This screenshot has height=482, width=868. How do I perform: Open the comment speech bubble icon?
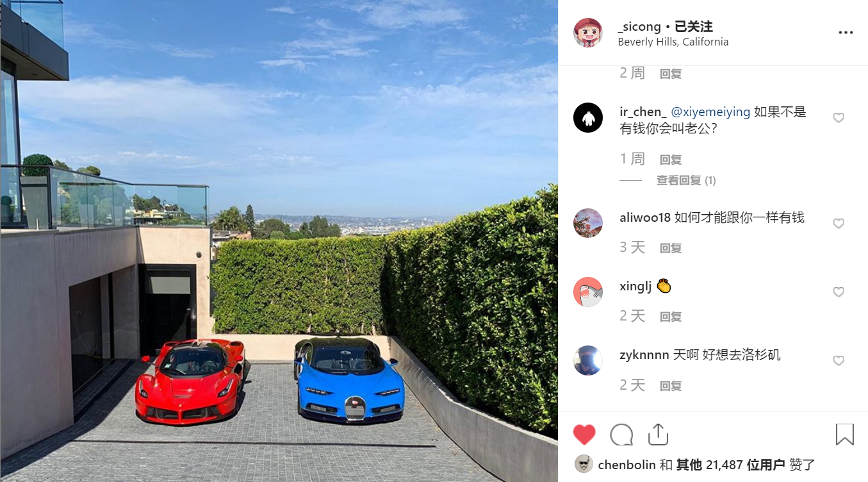[x=621, y=435]
